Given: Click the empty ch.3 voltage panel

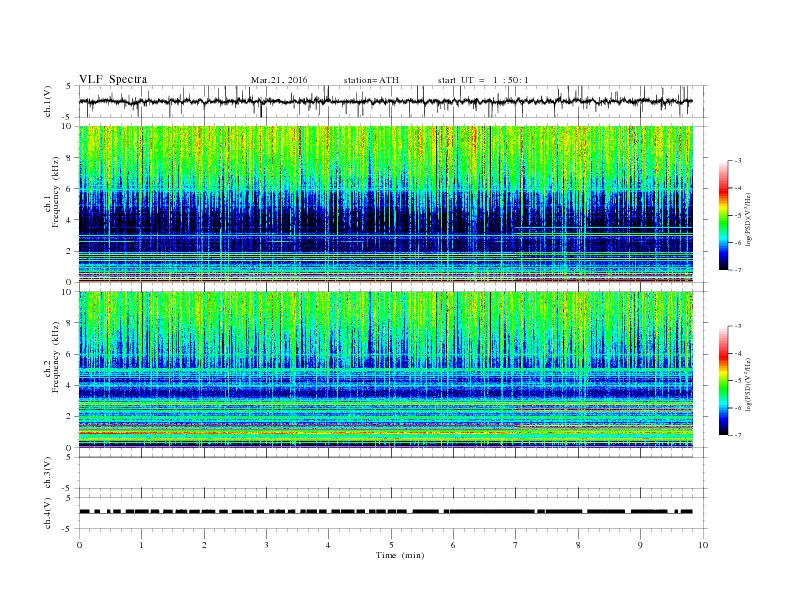Looking at the screenshot, I should pos(393,473).
